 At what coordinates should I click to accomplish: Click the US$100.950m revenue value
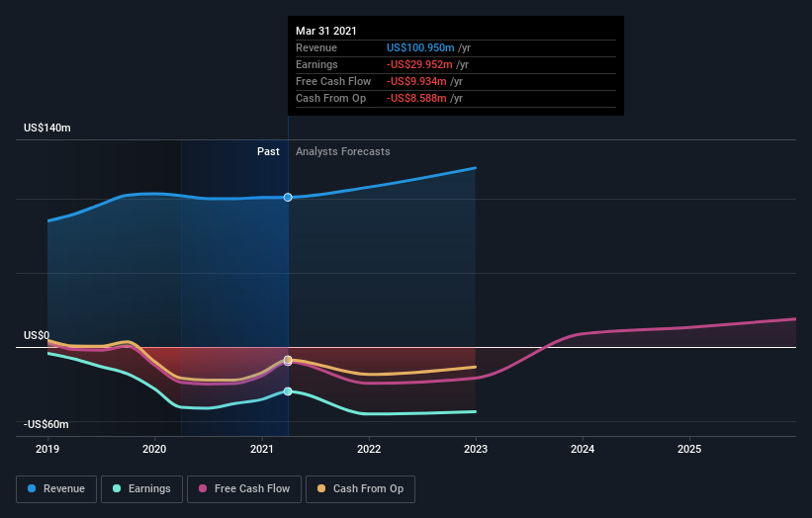pyautogui.click(x=420, y=47)
